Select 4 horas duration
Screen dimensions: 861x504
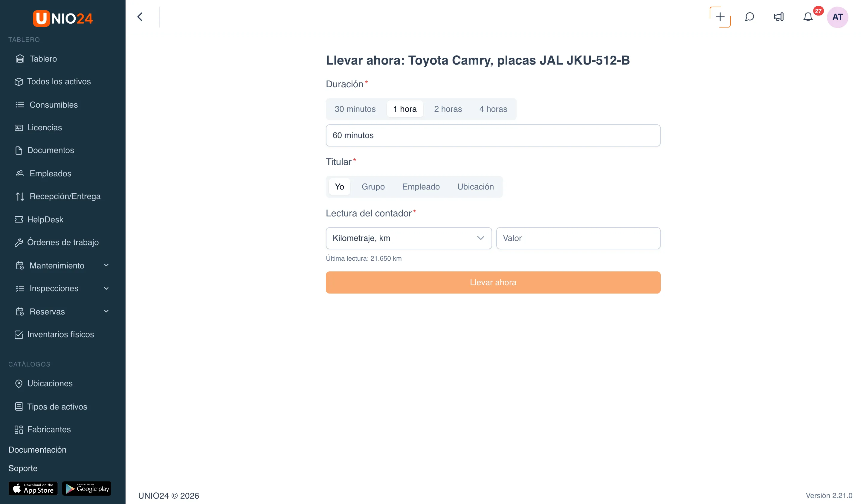coord(493,109)
